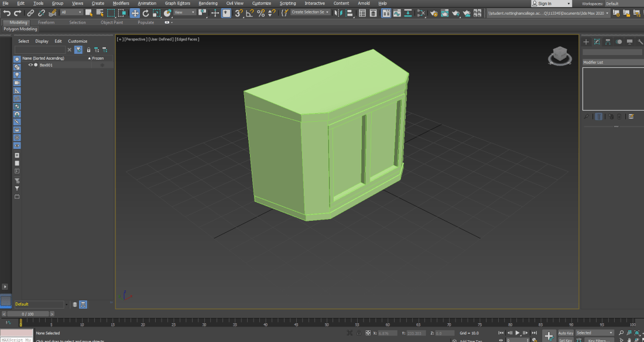Activate the Rotate tool
This screenshot has height=342, width=644.
coord(146,13)
